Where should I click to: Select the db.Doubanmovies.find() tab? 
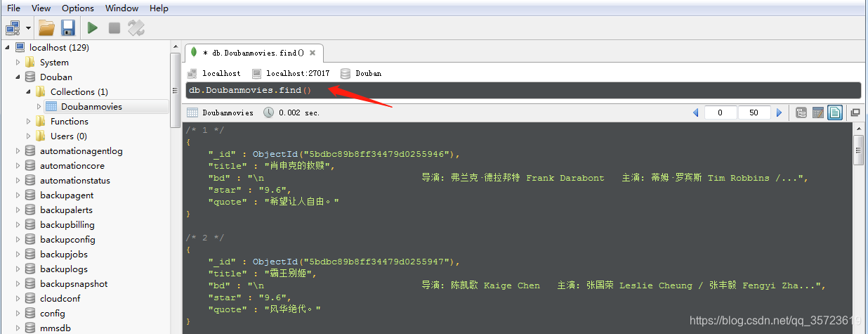point(253,53)
